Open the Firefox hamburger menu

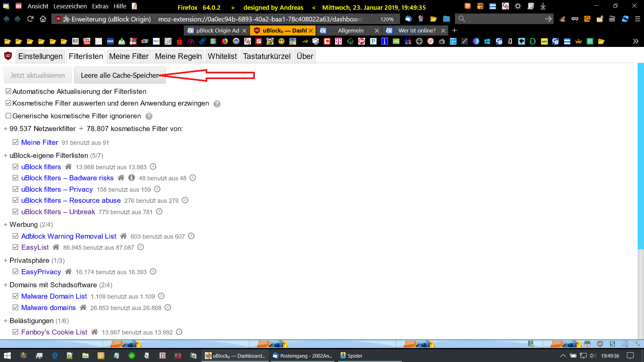pyautogui.click(x=637, y=19)
